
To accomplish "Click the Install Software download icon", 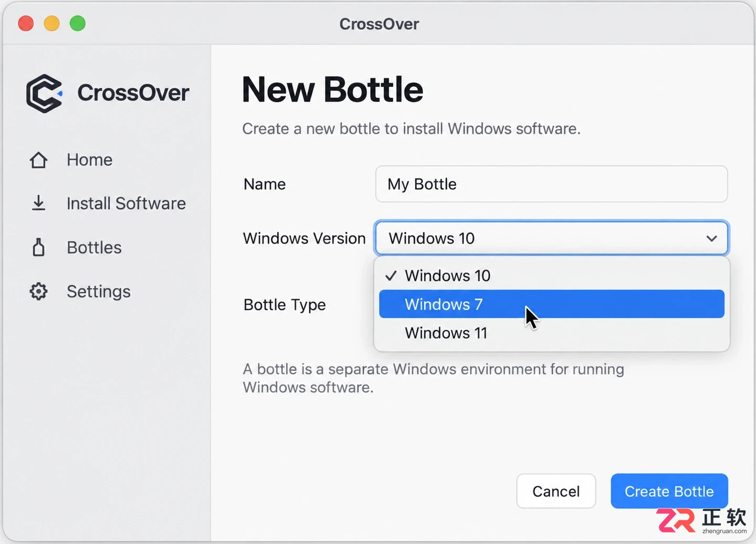I will tap(38, 203).
